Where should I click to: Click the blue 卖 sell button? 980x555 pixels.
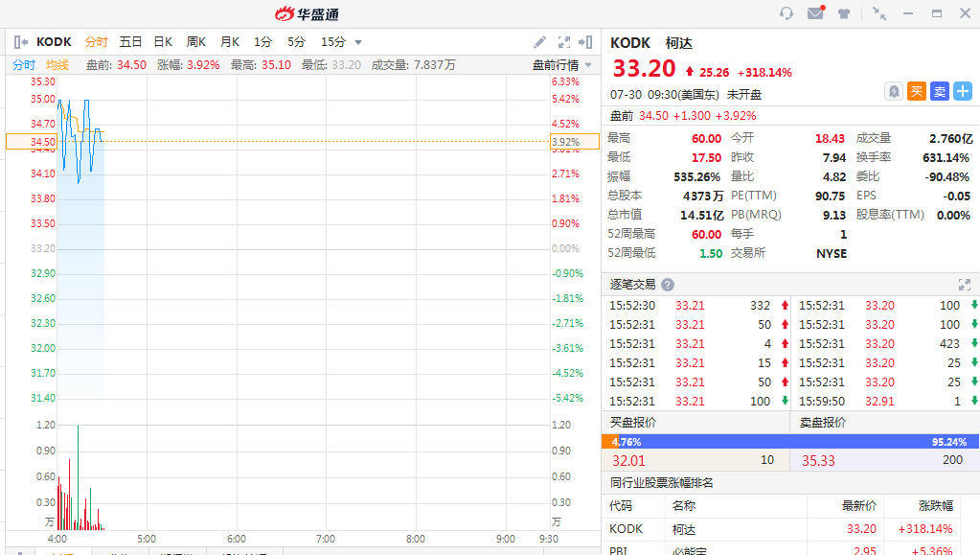pos(939,92)
